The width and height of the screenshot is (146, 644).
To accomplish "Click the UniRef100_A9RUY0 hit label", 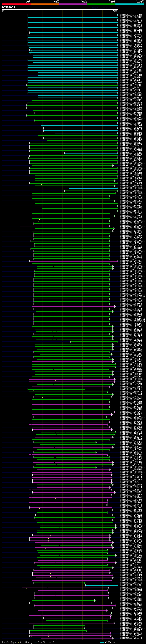I will pyautogui.click(x=131, y=72).
